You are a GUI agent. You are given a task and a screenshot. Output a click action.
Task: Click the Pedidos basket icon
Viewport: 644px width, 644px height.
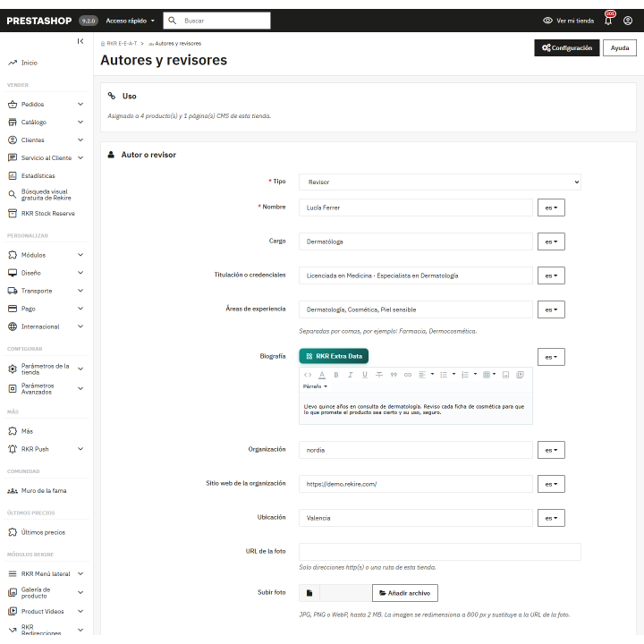tap(13, 105)
